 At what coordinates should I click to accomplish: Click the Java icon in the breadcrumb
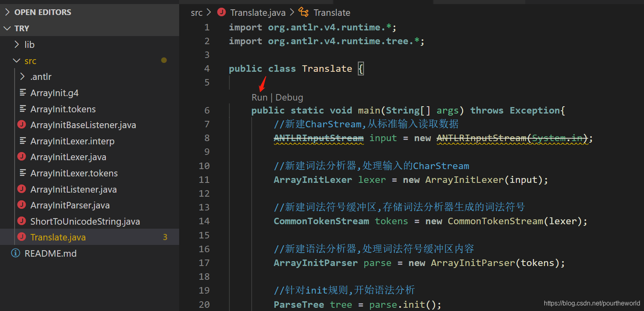click(221, 12)
